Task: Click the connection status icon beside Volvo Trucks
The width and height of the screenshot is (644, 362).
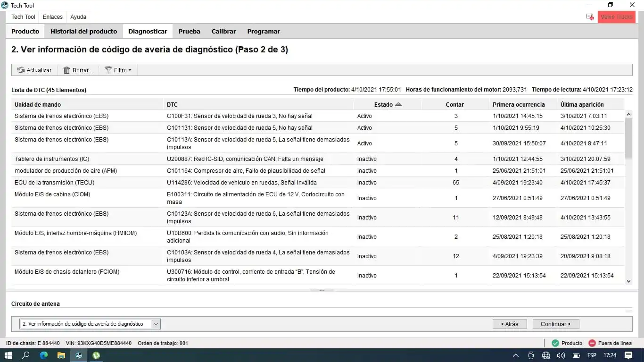Action: [x=590, y=17]
